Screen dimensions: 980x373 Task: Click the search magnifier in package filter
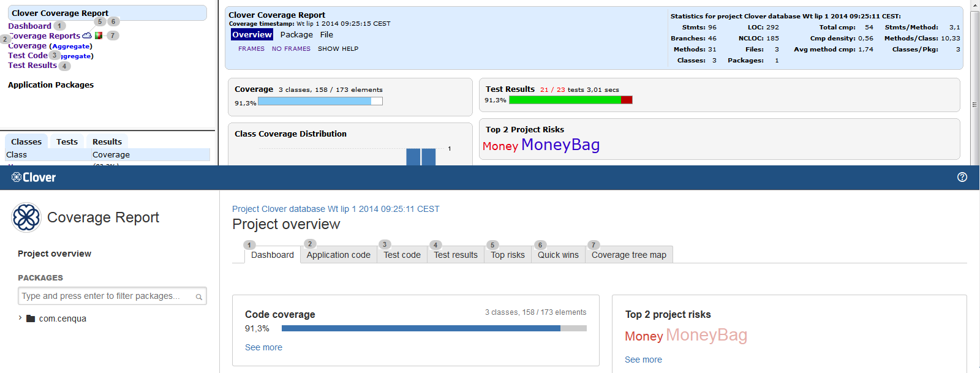click(199, 297)
